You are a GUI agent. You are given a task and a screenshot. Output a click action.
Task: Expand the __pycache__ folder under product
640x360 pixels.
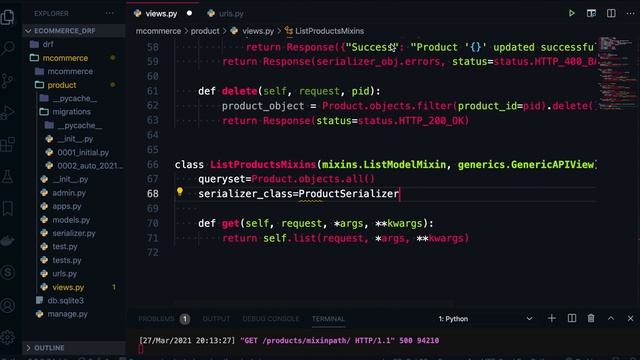74,98
